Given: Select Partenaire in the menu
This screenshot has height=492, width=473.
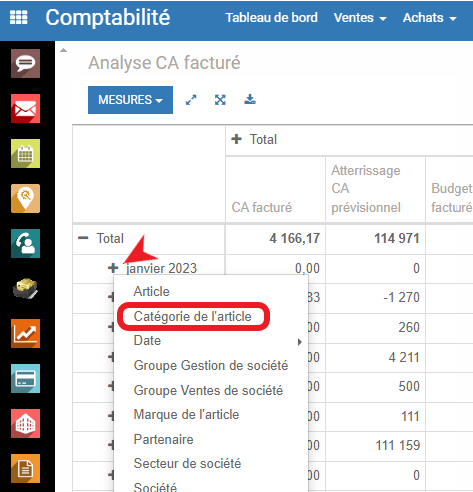Looking at the screenshot, I should coord(163,439).
